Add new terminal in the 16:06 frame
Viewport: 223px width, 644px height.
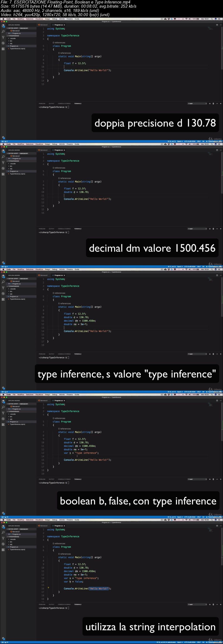[x=210, y=605]
